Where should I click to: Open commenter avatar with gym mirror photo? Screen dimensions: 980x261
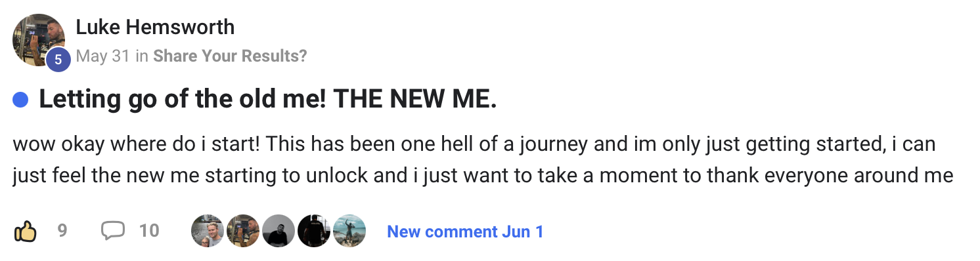242,231
